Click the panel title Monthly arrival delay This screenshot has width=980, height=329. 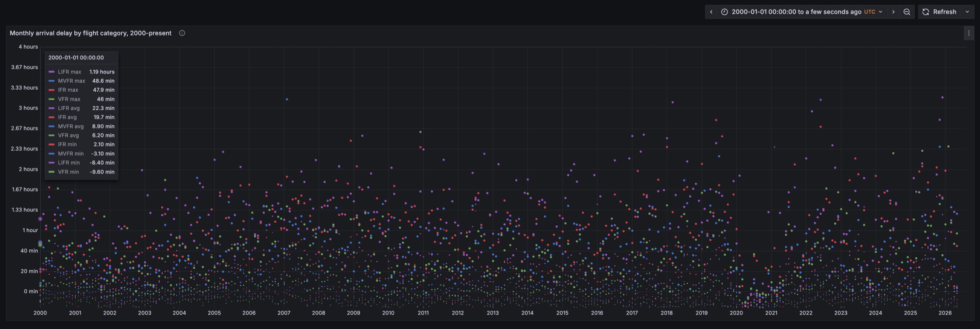pos(91,33)
